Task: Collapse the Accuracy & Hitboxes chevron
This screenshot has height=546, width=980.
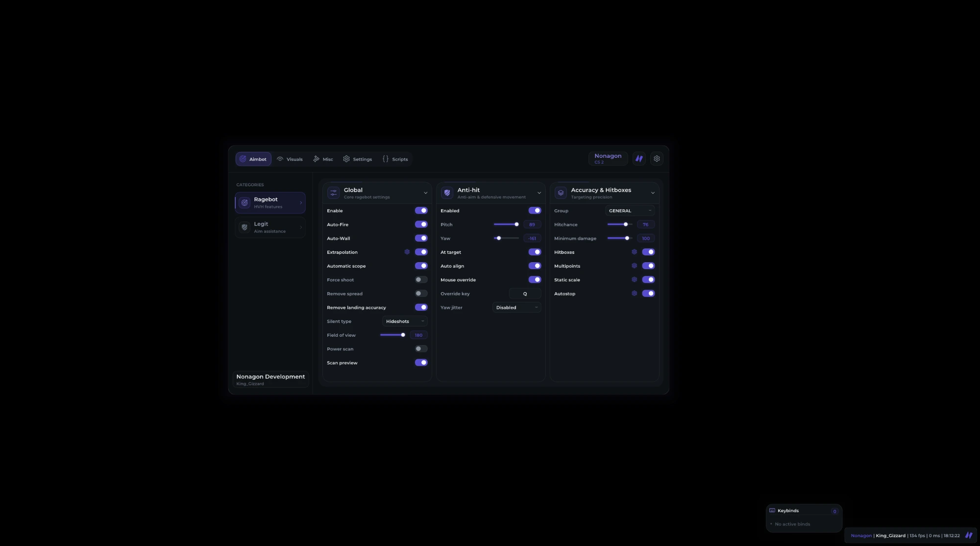Action: click(653, 193)
